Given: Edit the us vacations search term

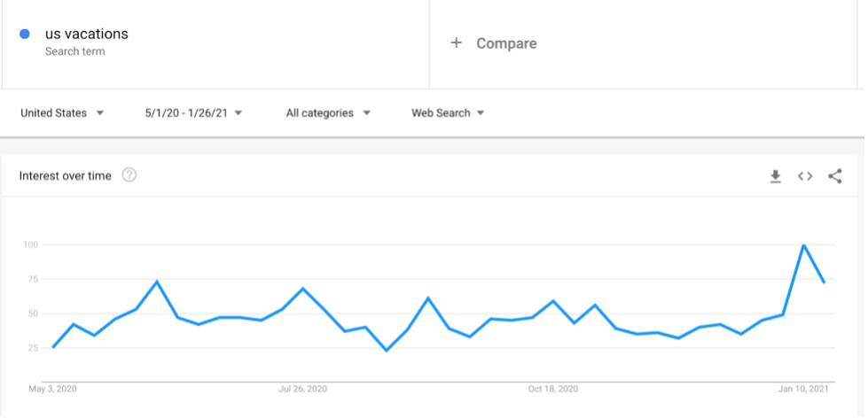Looking at the screenshot, I should 86,34.
